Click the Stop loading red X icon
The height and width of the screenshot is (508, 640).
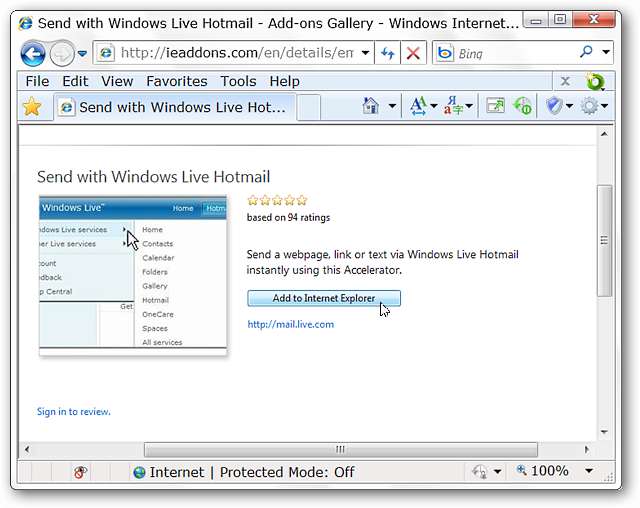pos(413,53)
